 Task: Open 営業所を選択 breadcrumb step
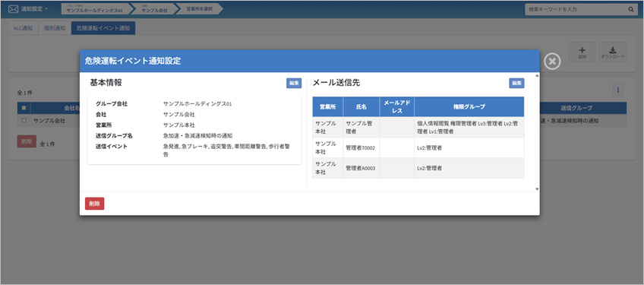click(x=199, y=9)
